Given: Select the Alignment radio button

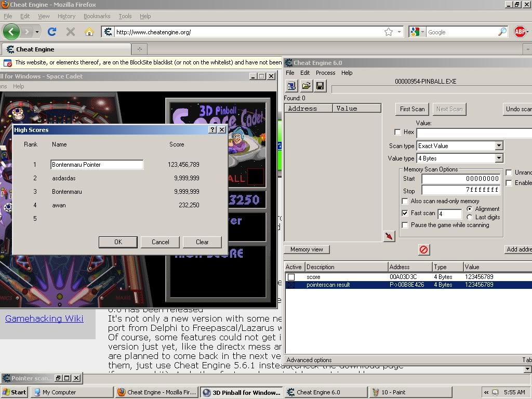Looking at the screenshot, I should pos(470,209).
